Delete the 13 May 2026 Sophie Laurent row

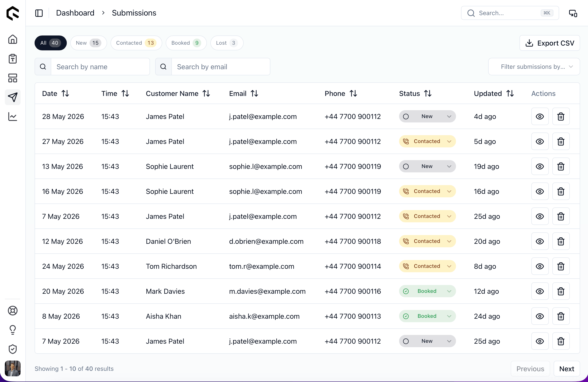pos(561,166)
